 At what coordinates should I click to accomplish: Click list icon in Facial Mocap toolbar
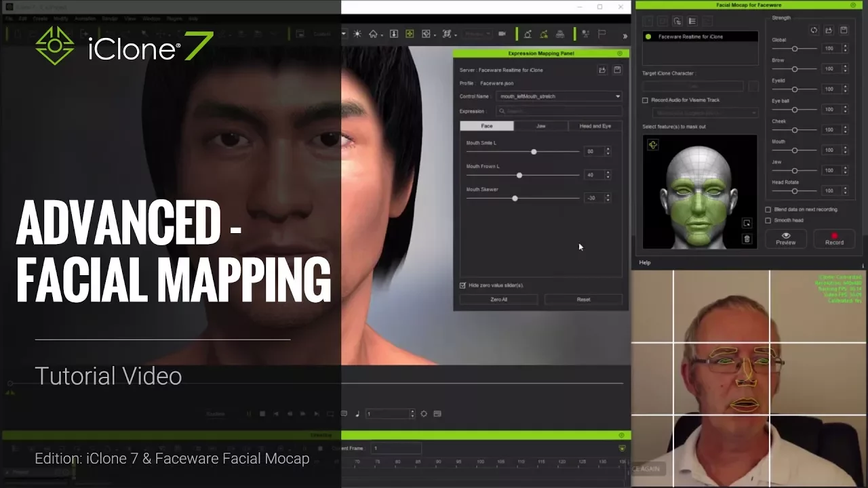[692, 22]
